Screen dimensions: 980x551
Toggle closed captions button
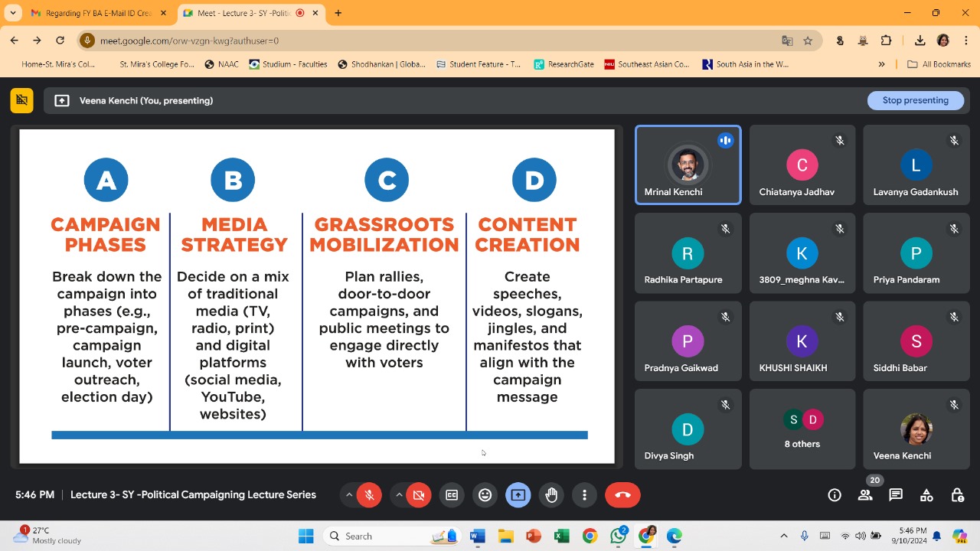point(452,495)
